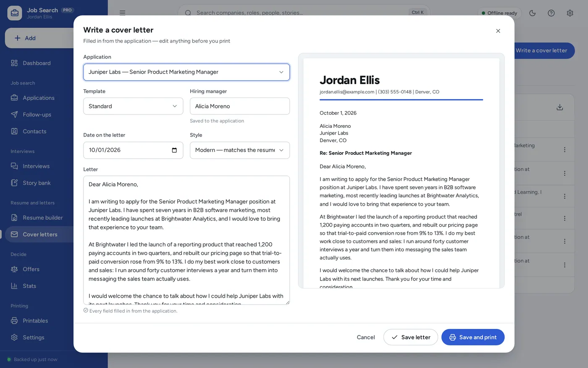Click the Save letter button
The height and width of the screenshot is (368, 588).
[x=411, y=337]
